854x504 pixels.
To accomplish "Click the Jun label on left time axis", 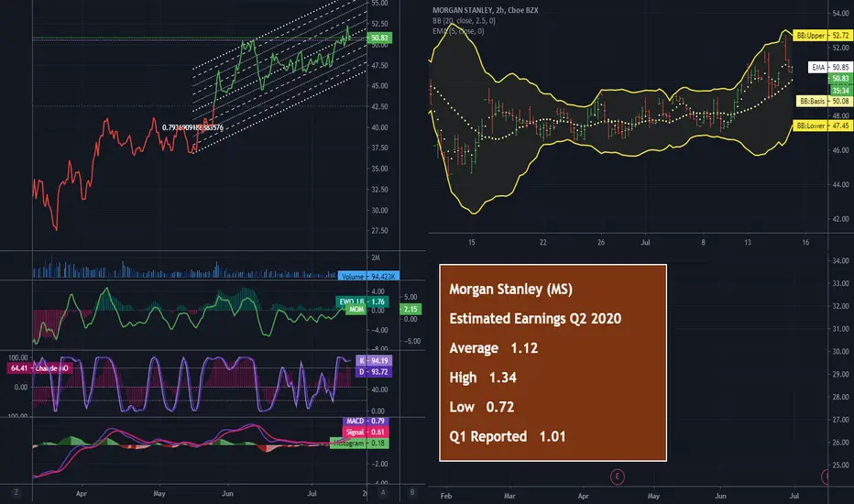I will tap(227, 494).
